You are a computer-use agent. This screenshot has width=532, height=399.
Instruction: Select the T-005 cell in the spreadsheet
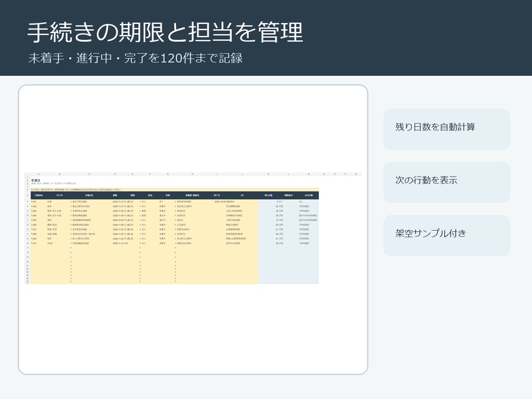[x=34, y=220]
